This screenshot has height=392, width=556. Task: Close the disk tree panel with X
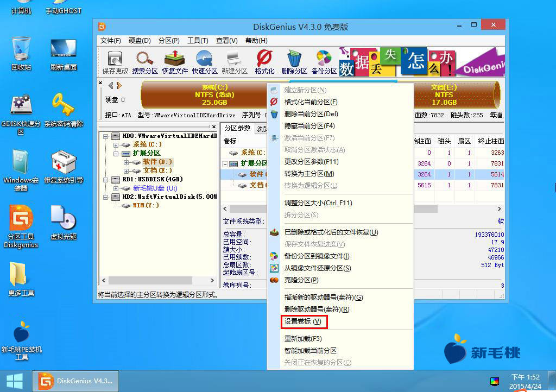click(x=214, y=127)
